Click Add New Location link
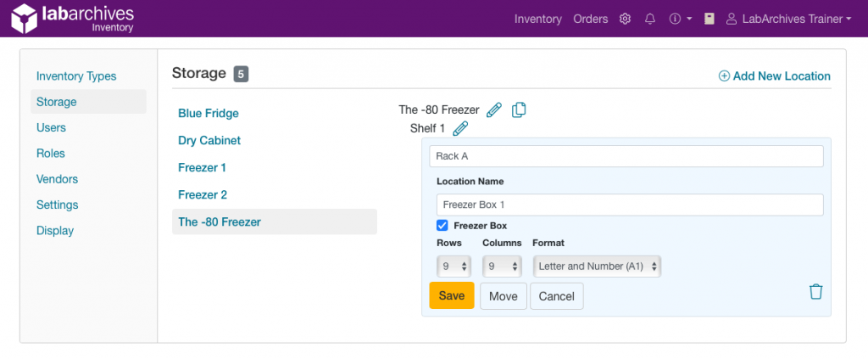The image size is (868, 359). coord(774,76)
